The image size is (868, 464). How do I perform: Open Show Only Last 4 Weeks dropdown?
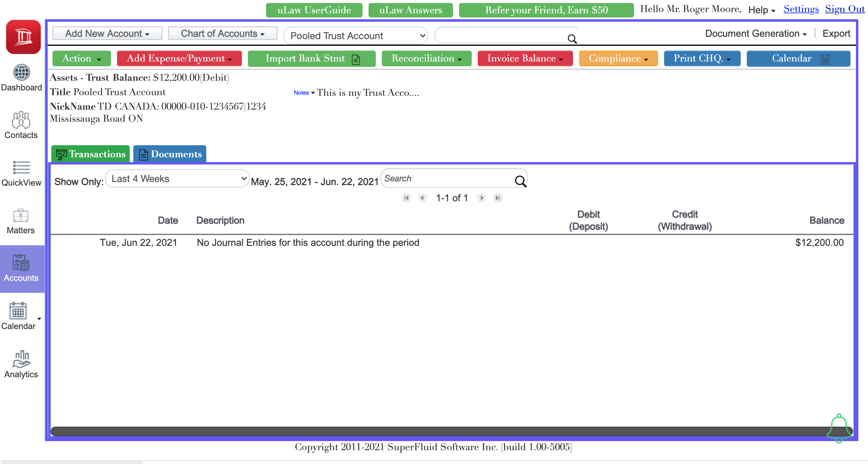tap(177, 178)
